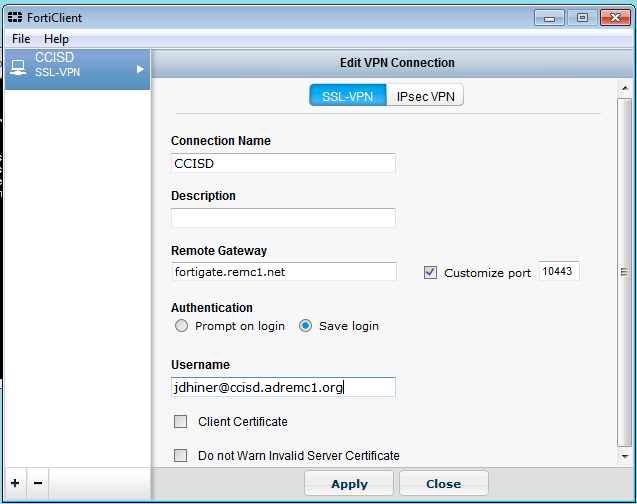Click the plus icon to add a connection

tap(15, 483)
